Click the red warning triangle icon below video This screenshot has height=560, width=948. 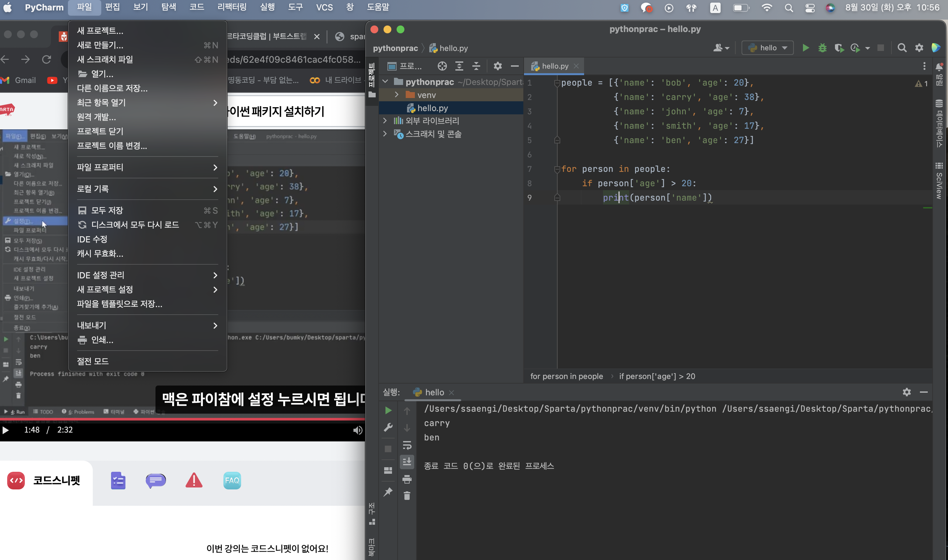(x=194, y=480)
